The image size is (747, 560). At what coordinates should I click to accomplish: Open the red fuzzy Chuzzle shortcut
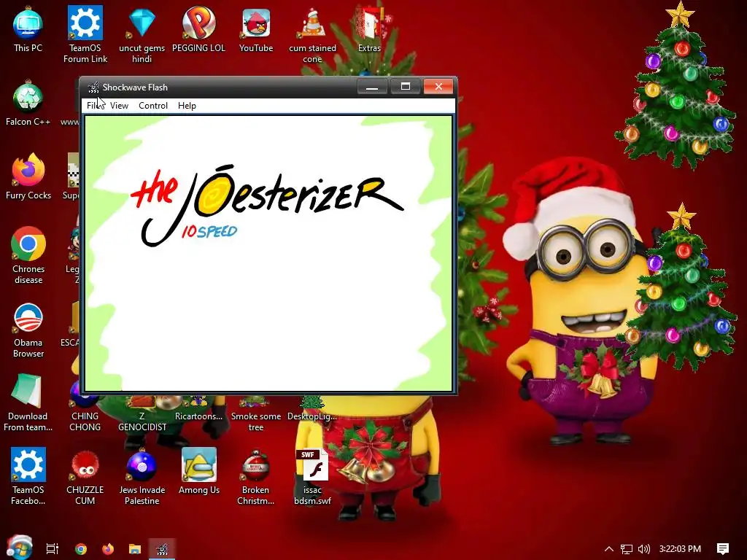tap(85, 476)
